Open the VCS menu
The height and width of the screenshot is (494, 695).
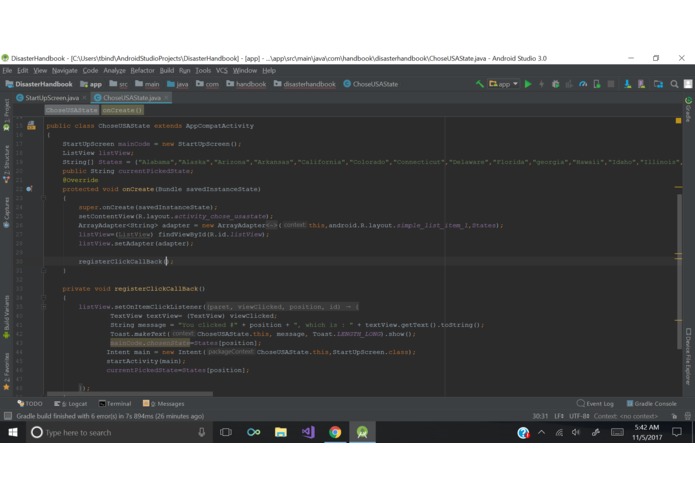[x=221, y=70]
